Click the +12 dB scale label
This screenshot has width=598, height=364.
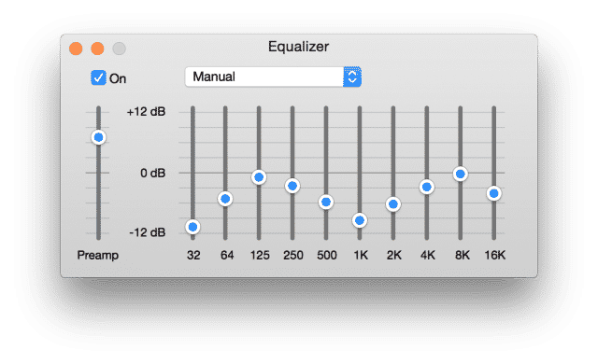[146, 112]
